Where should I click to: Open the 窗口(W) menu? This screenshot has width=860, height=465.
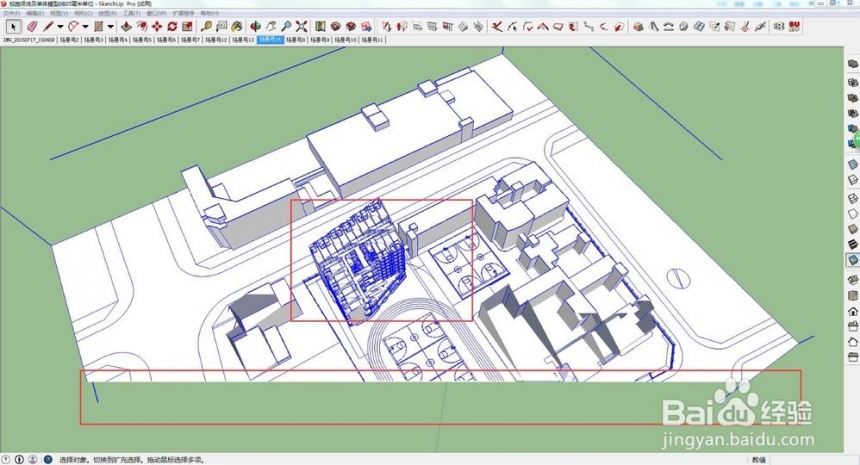pos(156,13)
